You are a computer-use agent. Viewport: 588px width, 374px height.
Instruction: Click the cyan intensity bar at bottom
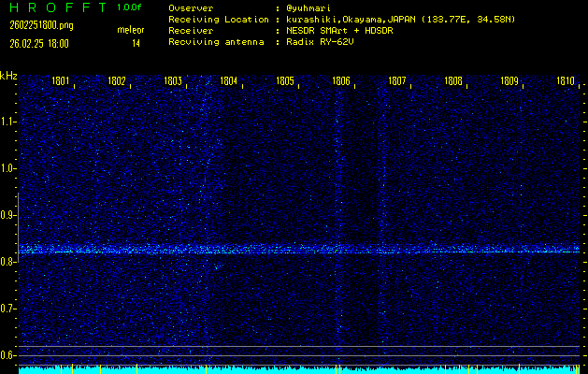click(x=299, y=370)
